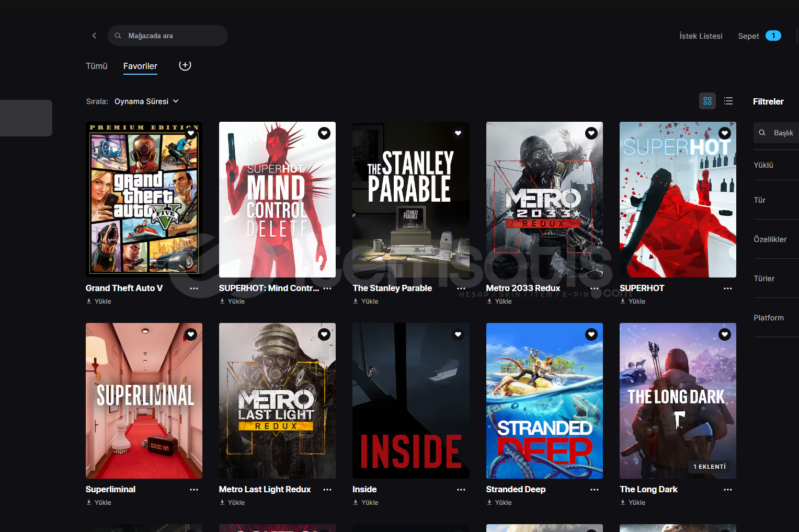The image size is (799, 532).
Task: Open options menu for The Long Dark
Action: click(x=728, y=490)
